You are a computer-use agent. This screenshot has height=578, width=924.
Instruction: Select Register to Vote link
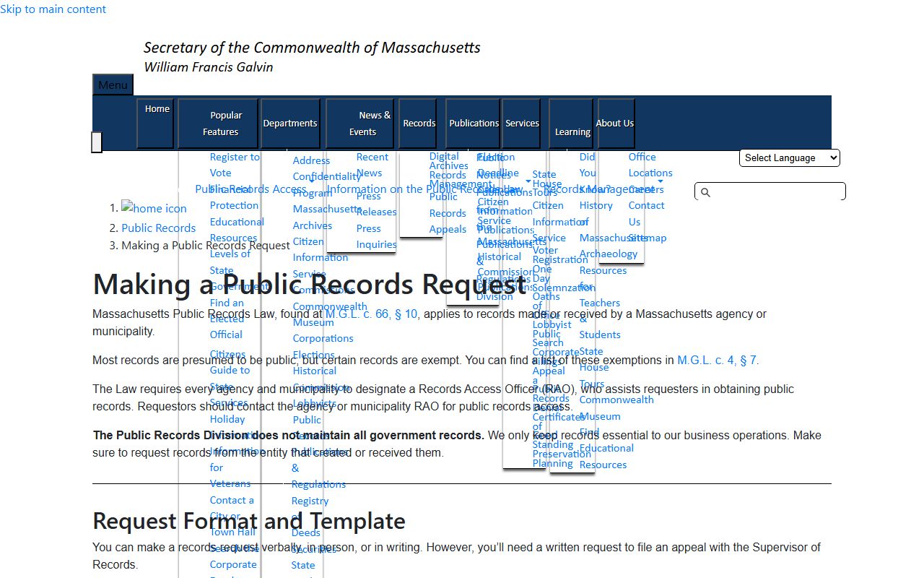234,165
